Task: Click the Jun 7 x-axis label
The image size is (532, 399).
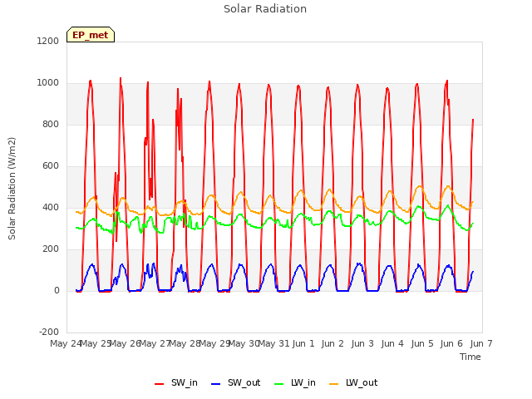Action: 481,343
